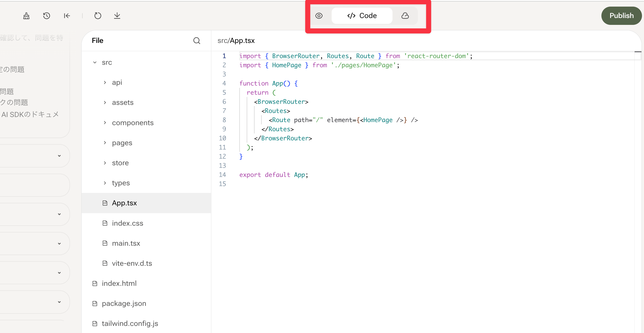This screenshot has height=333, width=644.
Task: Switch to preview using eye icon
Action: point(319,16)
